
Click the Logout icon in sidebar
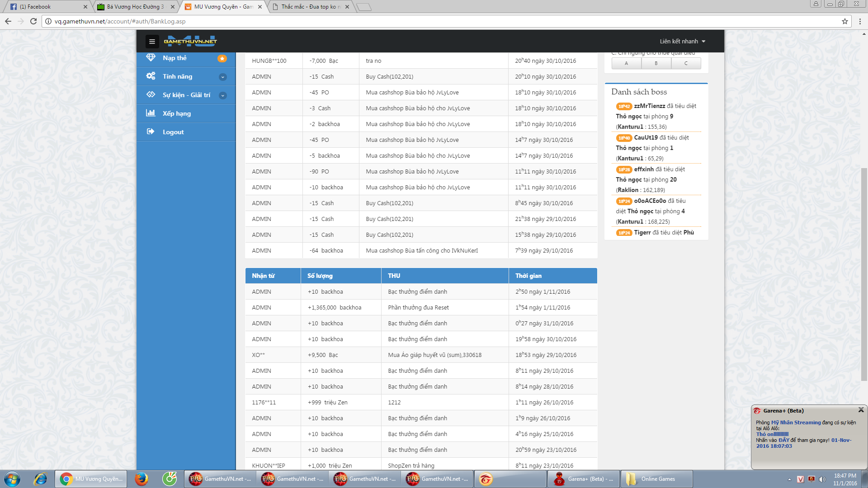click(151, 131)
